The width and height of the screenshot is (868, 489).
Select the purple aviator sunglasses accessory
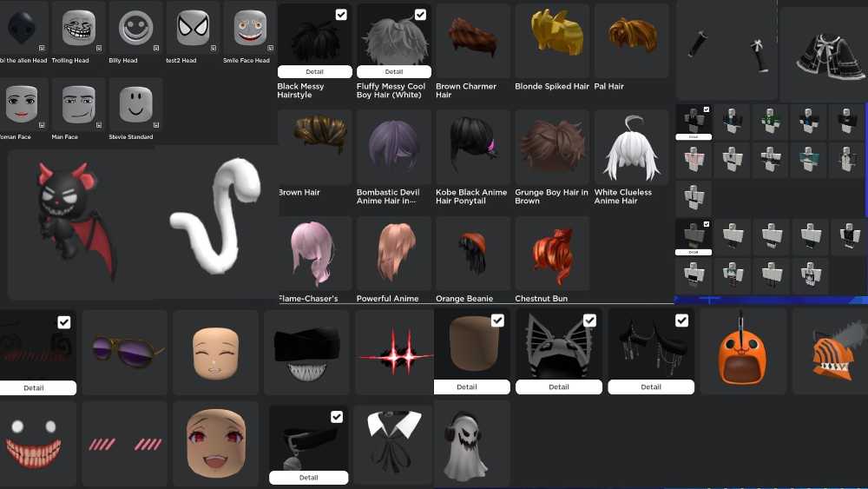(x=124, y=353)
